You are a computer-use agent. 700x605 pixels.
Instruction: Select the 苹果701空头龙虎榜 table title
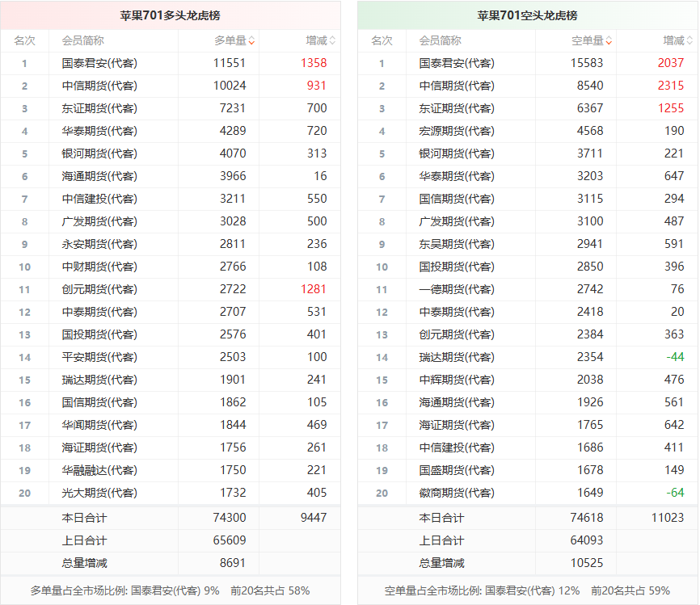click(527, 15)
